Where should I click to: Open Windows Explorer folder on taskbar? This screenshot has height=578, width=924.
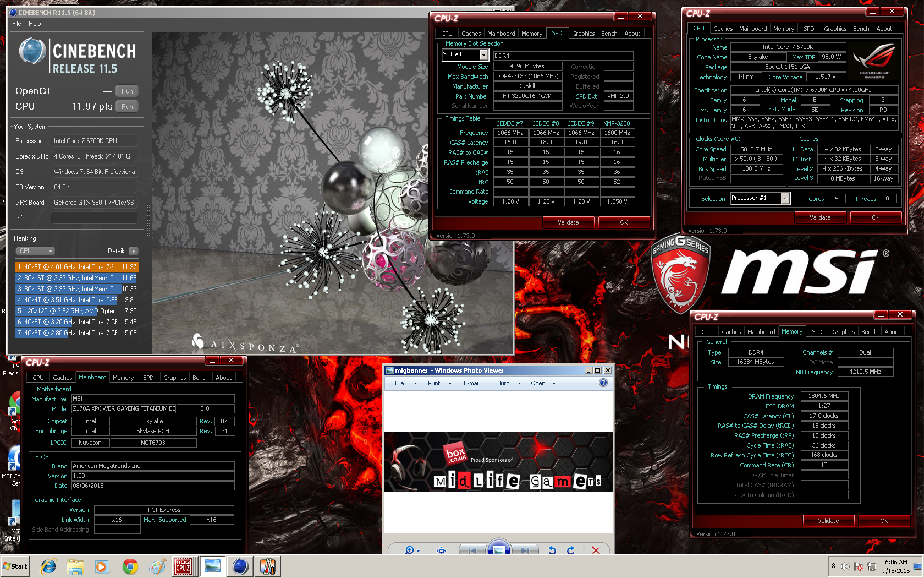tap(75, 566)
